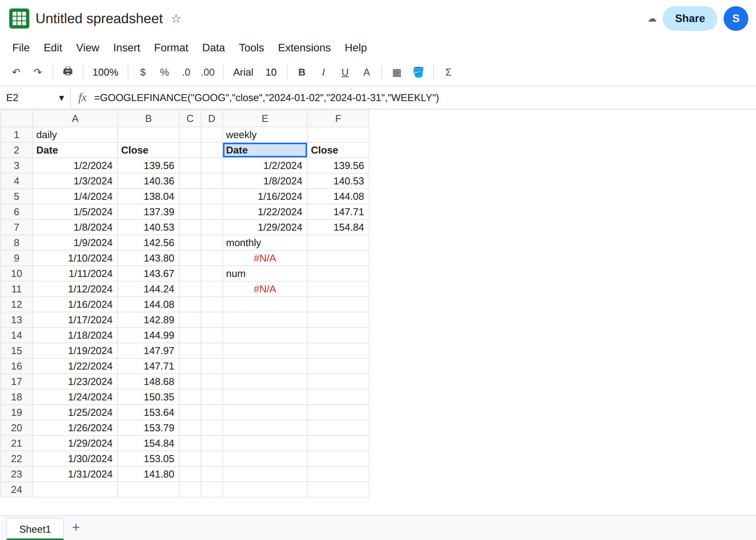The image size is (756, 540).
Task: Print the spreadsheet with printer icon
Action: pyautogui.click(x=68, y=72)
